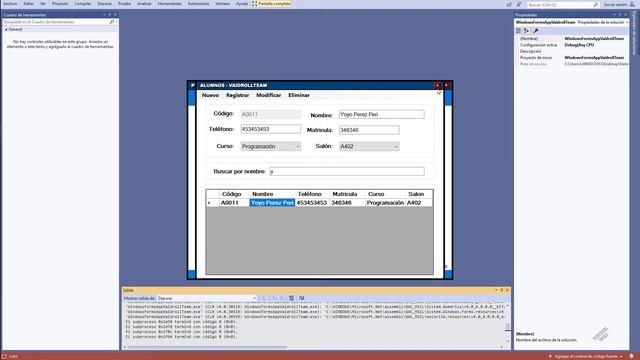640x360 pixels.
Task: Open the Herramientas menu
Action: coord(170,4)
